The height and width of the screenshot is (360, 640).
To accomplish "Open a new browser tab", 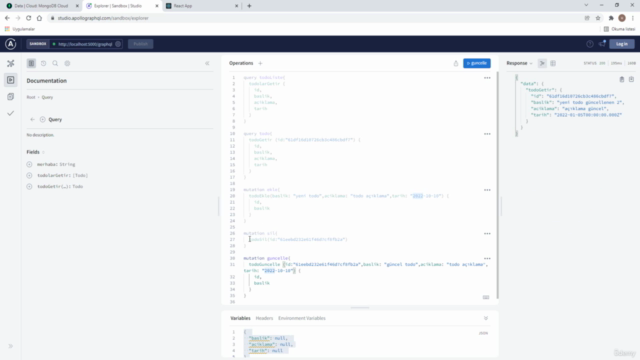I will click(x=249, y=6).
